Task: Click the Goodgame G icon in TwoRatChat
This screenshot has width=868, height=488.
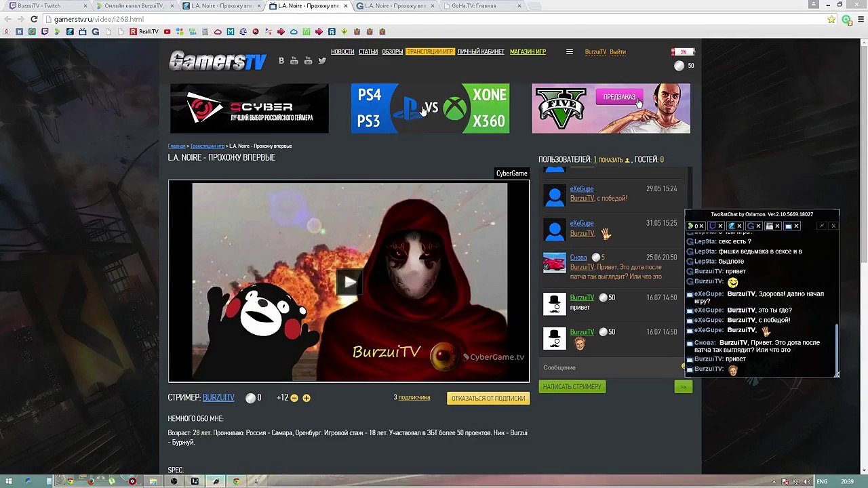Action: 750,226
